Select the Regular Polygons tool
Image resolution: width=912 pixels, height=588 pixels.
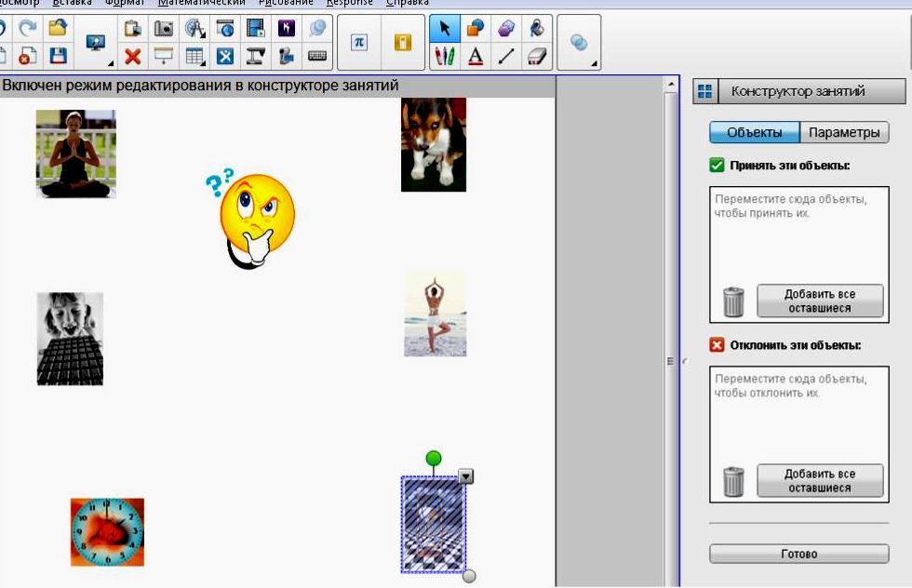click(506, 27)
